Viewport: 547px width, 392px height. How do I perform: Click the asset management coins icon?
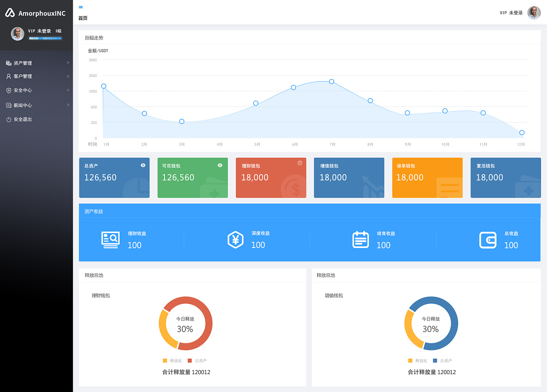(x=9, y=63)
